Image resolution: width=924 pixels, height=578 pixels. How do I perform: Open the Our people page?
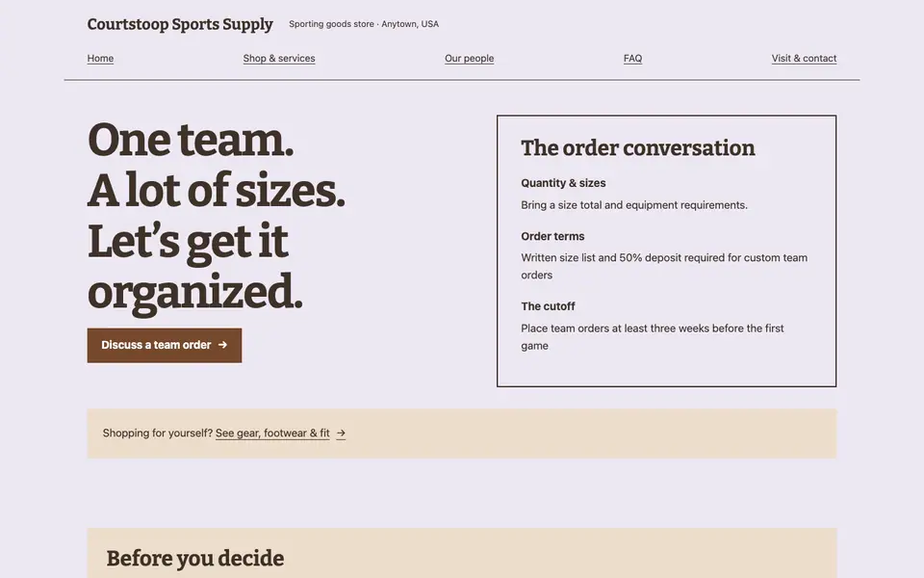click(469, 59)
